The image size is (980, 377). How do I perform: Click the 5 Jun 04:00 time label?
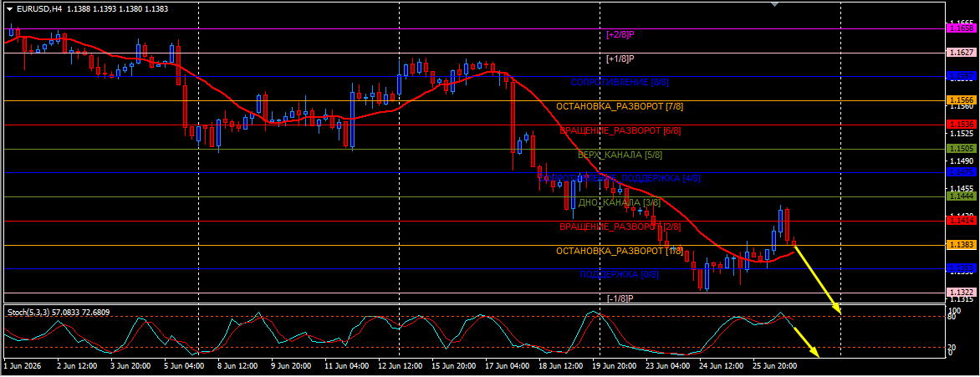[x=184, y=364]
